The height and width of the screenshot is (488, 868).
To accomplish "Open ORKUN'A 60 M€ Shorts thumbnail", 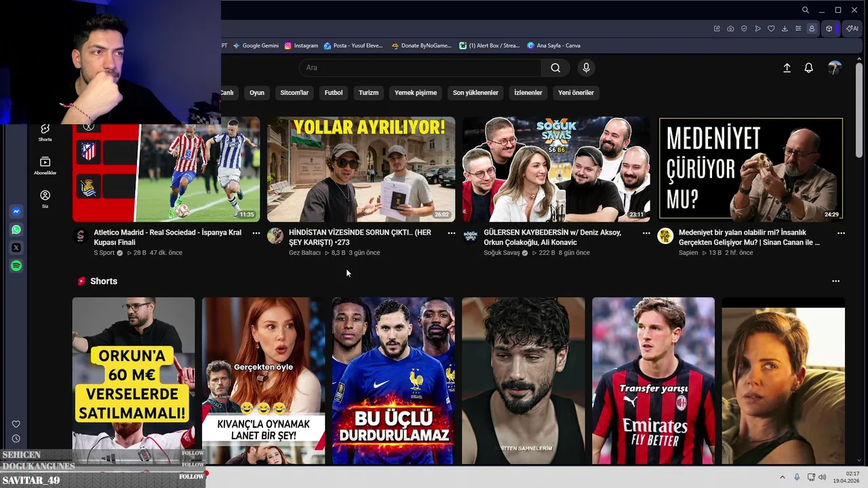I will 134,381.
